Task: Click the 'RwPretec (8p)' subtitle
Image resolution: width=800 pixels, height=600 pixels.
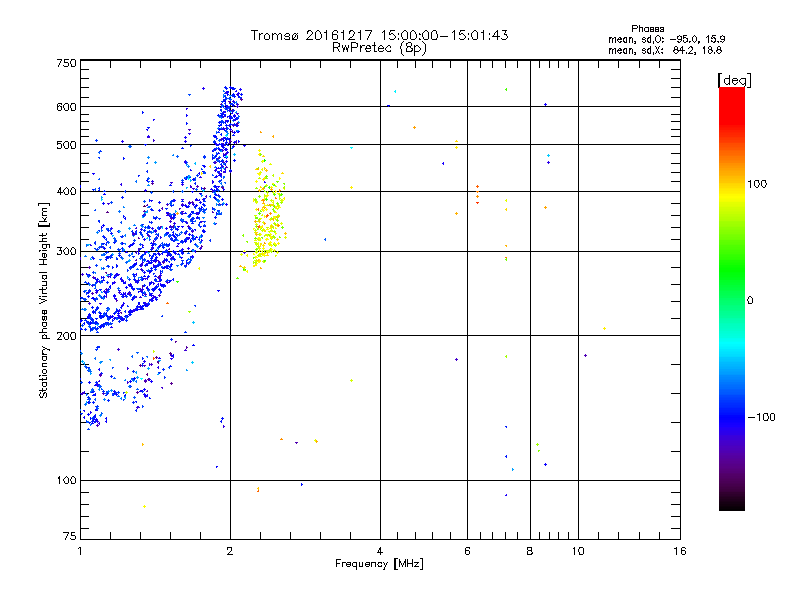Action: coord(379,48)
